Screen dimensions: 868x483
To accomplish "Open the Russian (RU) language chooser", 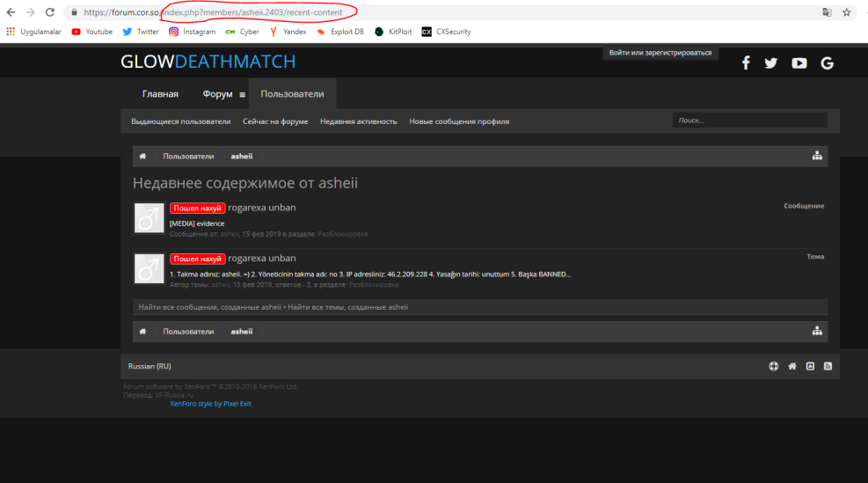I will [150, 366].
